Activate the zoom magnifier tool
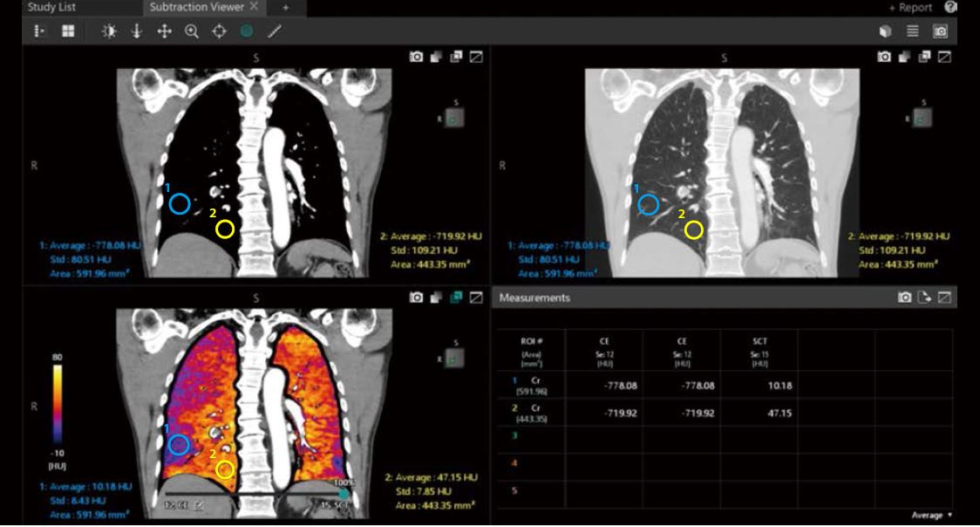This screenshot has width=980, height=527. 192,31
